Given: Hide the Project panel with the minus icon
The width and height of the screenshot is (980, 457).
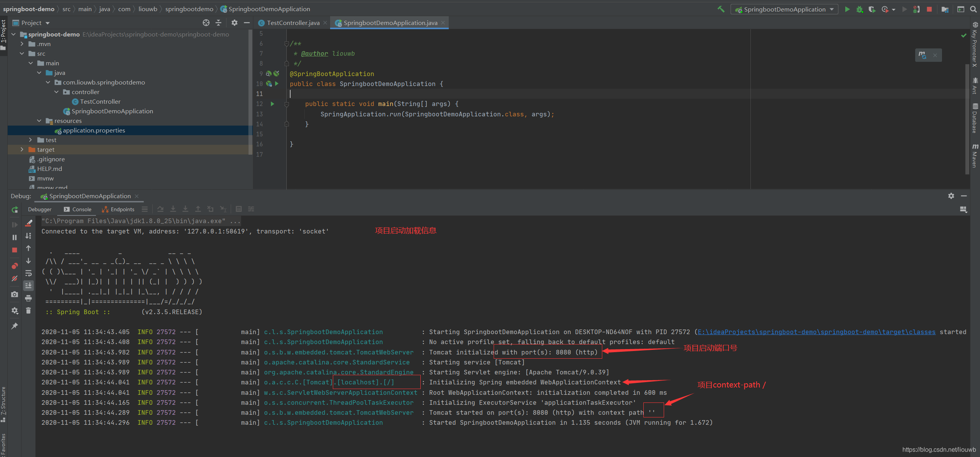Looking at the screenshot, I should click(x=247, y=23).
